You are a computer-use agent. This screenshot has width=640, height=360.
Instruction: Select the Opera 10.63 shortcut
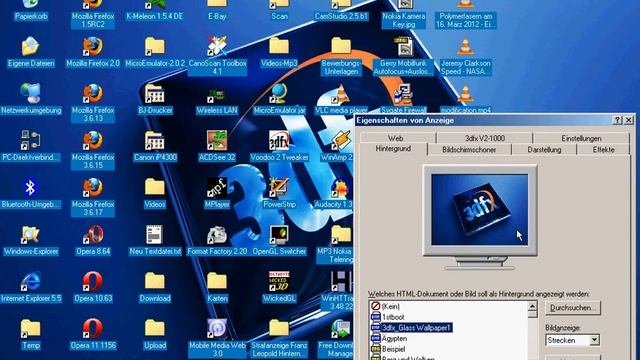point(93,287)
